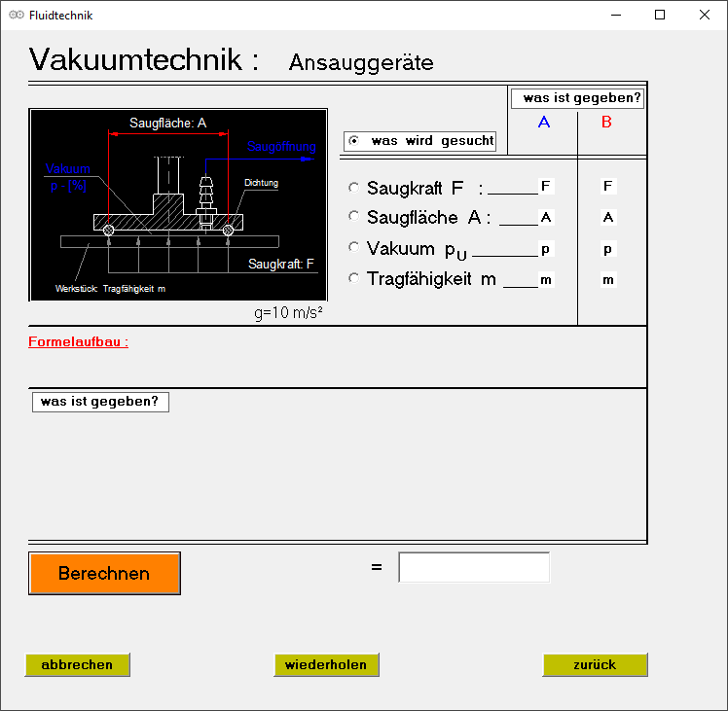
Task: Select the Tragfähigkeit m radio option
Action: (353, 279)
